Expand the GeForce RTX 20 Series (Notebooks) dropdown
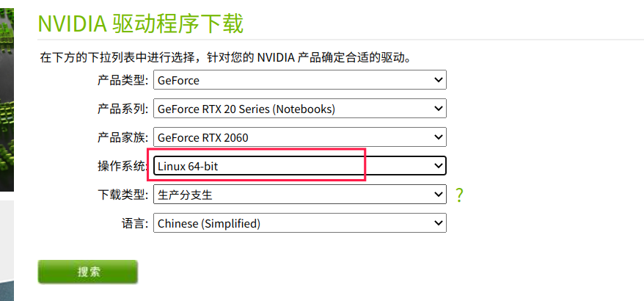This screenshot has height=301, width=644. pos(299,109)
